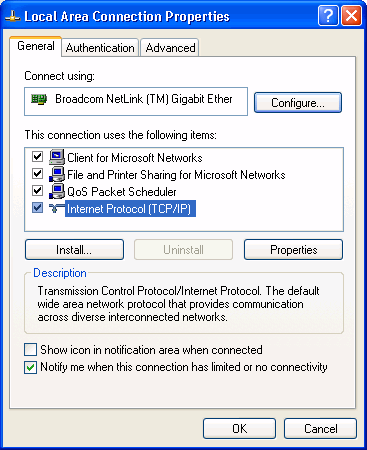Click the File and Printer Sharing icon
The width and height of the screenshot is (367, 450).
coord(57,174)
